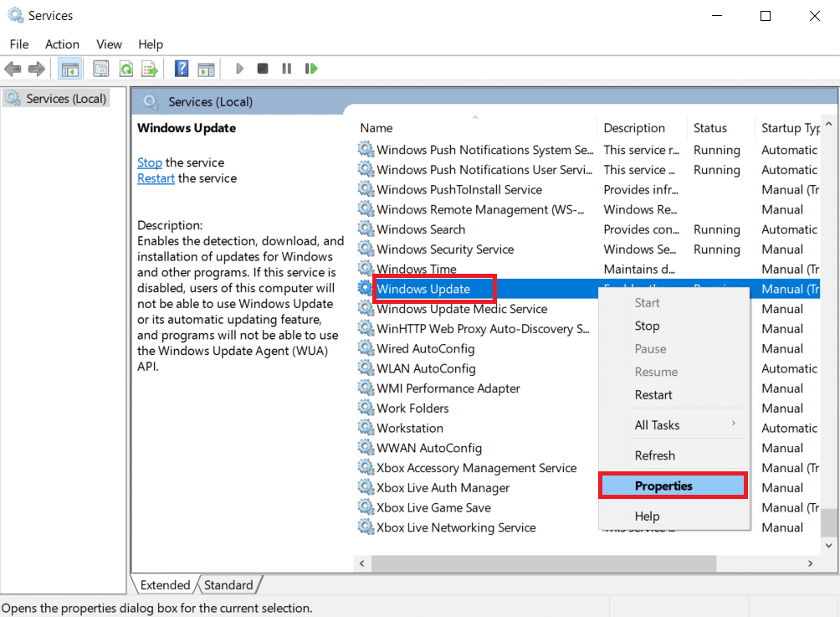Expand the All Tasks submenu
840x617 pixels.
657,424
